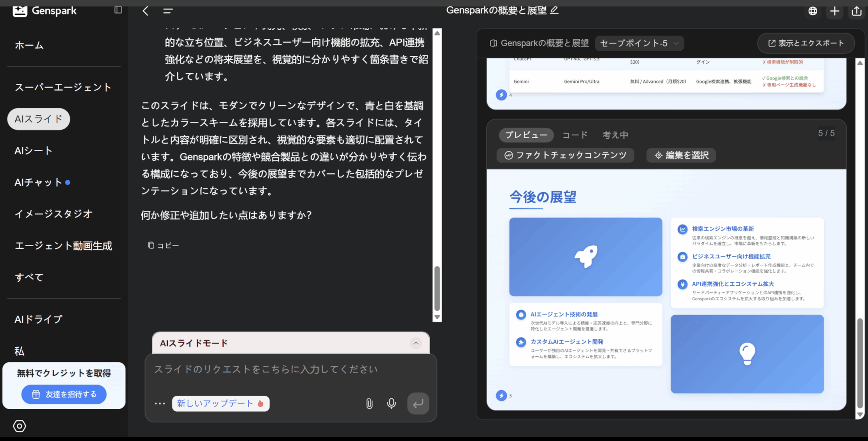This screenshot has height=441, width=868.
Task: Submit request with the enter-arrow button
Action: pos(418,403)
